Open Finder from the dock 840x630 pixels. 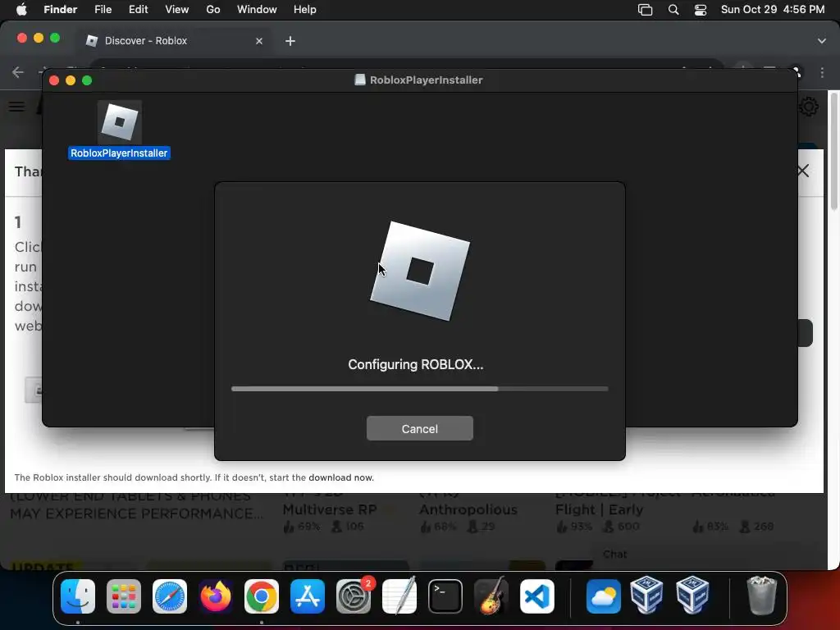click(78, 596)
